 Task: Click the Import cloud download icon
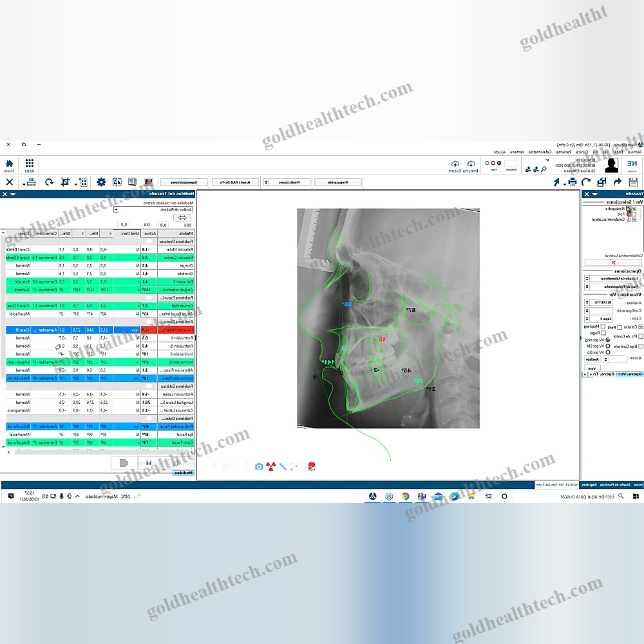pos(471,164)
